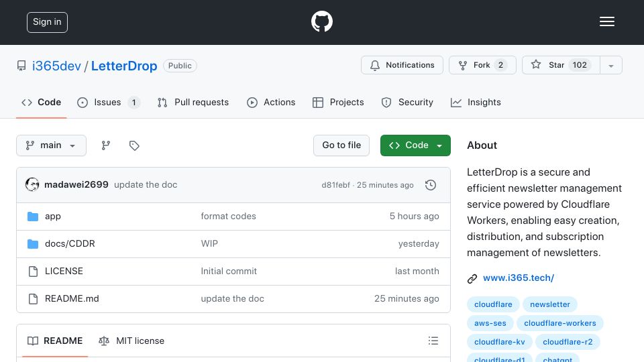Open madawei2699 avatar image

32,185
